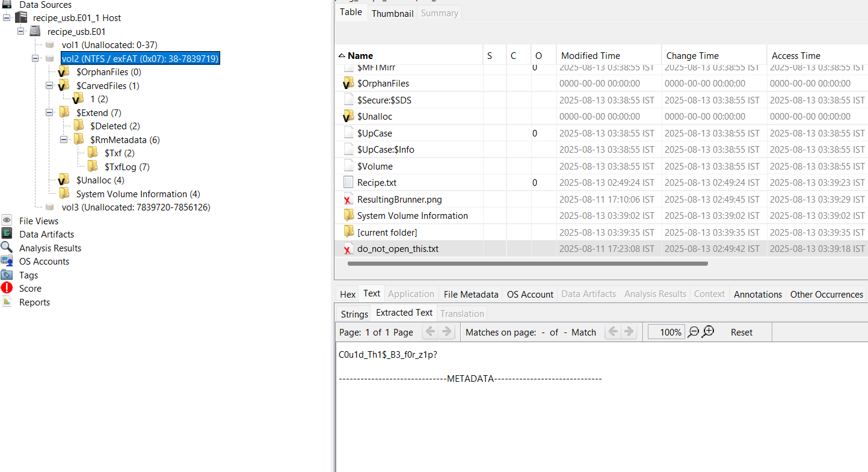Switch to the Thumbnail tab
Image resolution: width=868 pixels, height=472 pixels.
[x=392, y=13]
